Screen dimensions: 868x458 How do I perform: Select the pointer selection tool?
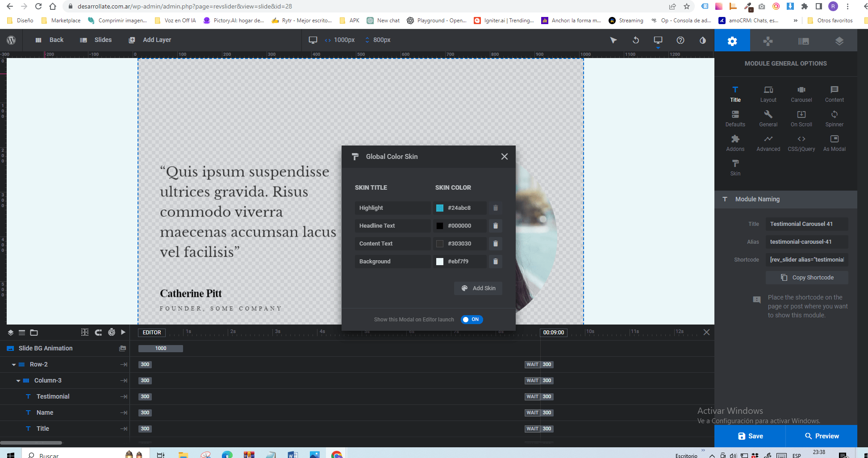click(613, 40)
